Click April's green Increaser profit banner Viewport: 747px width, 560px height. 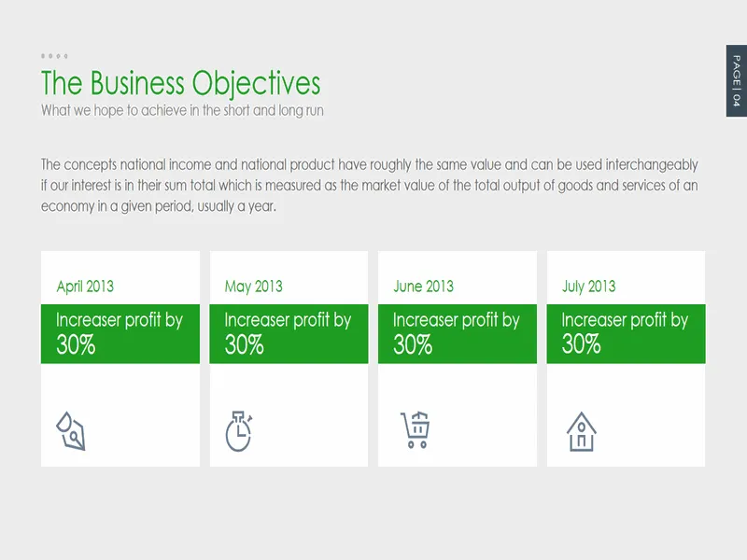click(x=120, y=334)
